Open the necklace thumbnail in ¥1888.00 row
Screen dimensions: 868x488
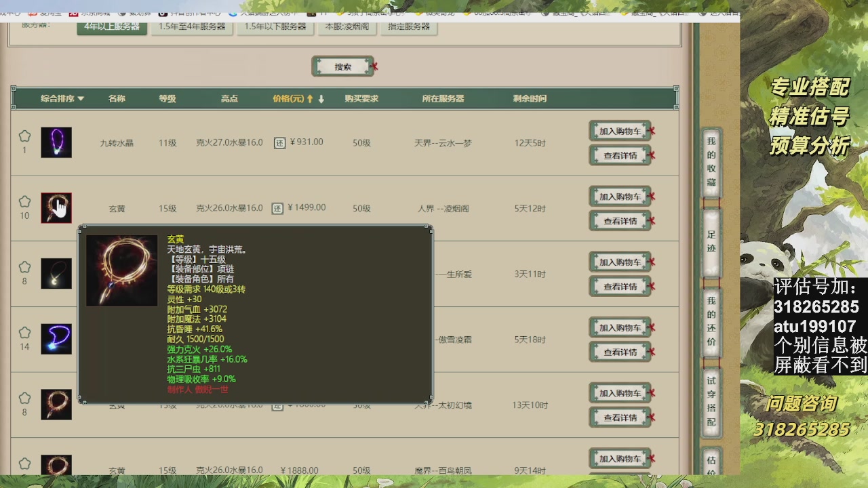click(x=56, y=465)
